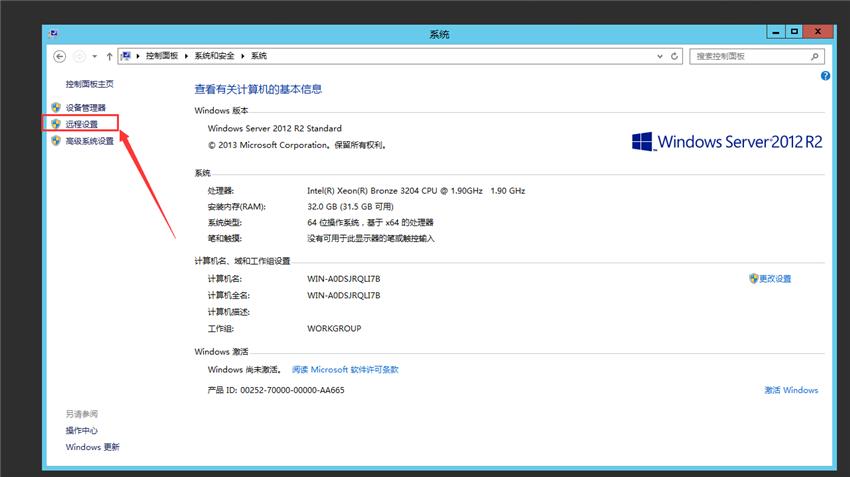The height and width of the screenshot is (477, 850).
Task: Refresh the page with the refresh icon
Action: pos(674,56)
